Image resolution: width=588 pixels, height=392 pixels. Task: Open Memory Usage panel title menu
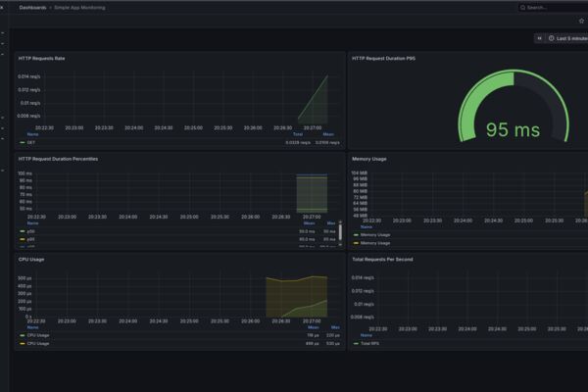click(x=369, y=159)
